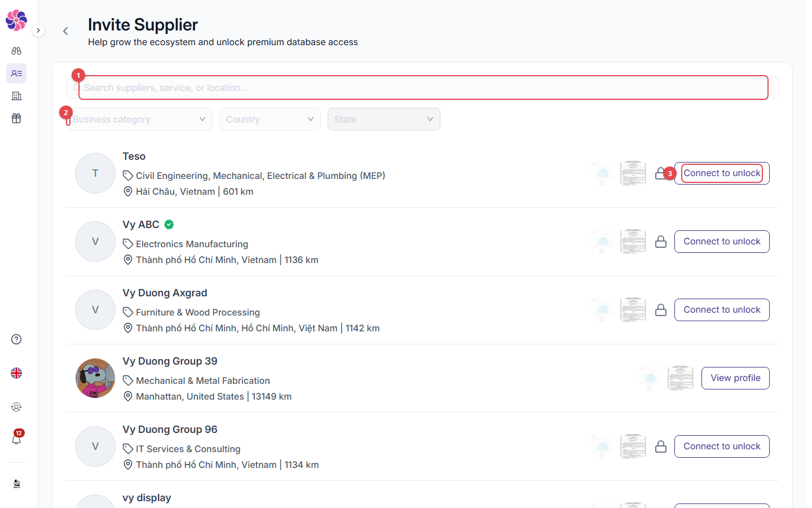Open the user avatar at sidebar bottom

pyautogui.click(x=16, y=484)
